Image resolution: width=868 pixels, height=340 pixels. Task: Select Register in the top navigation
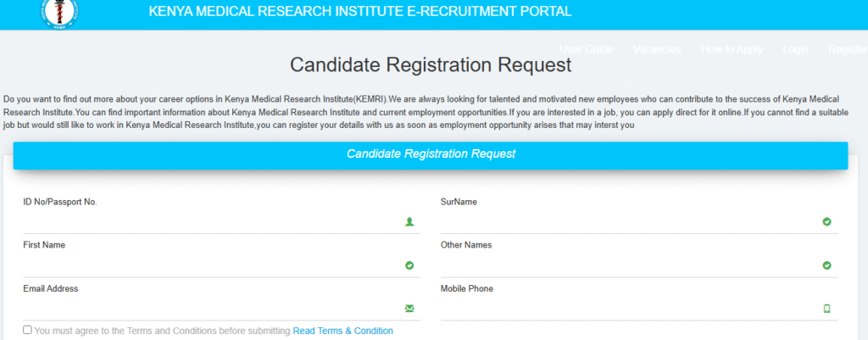tap(848, 49)
